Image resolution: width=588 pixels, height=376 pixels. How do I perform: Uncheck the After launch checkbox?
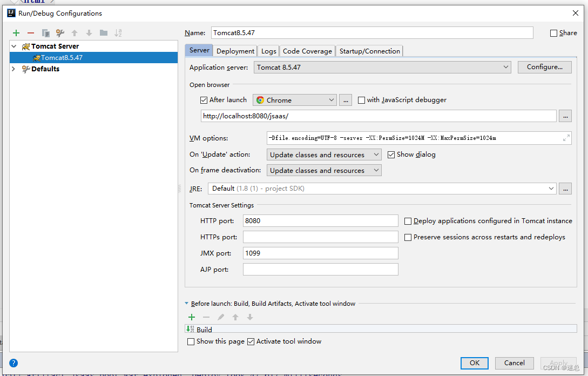coord(204,100)
